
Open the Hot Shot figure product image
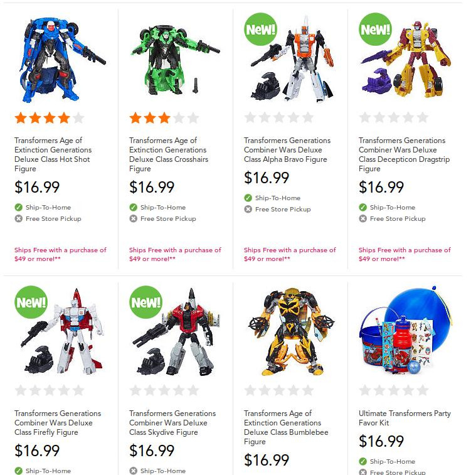click(x=60, y=60)
